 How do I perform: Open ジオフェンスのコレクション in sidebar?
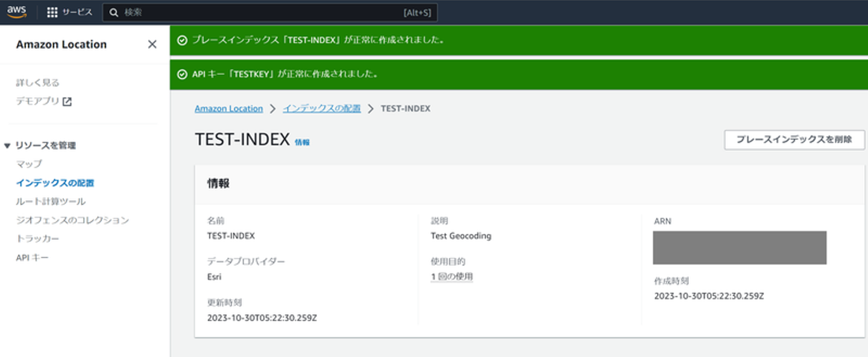pos(72,220)
